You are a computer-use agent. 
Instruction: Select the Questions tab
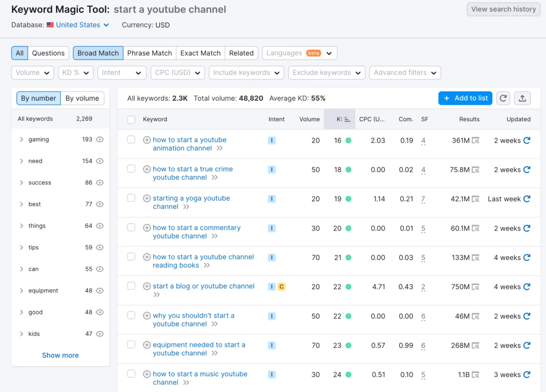tap(48, 53)
